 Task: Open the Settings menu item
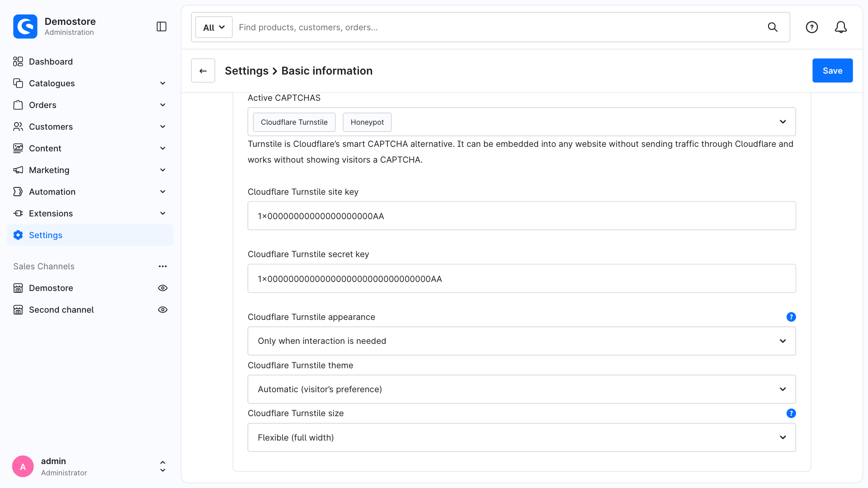click(x=90, y=235)
